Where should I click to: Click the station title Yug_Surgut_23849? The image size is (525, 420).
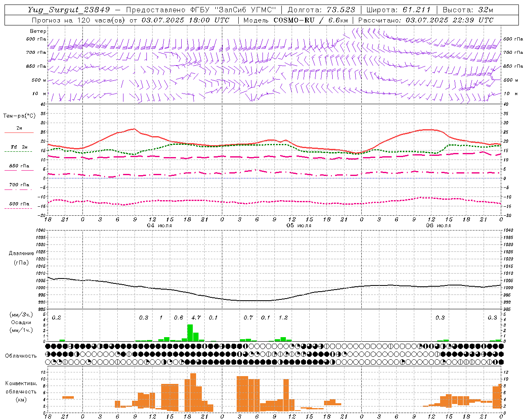(x=69, y=10)
